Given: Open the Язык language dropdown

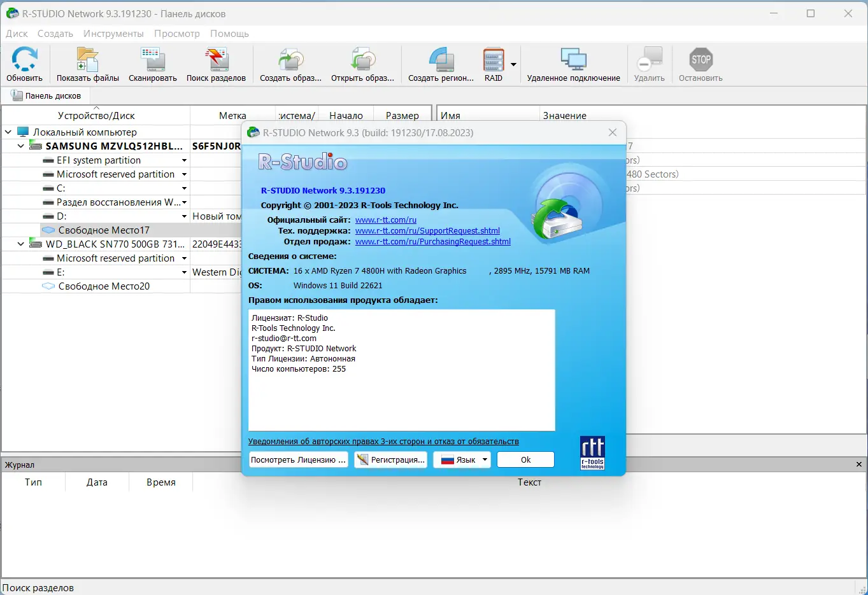Looking at the screenshot, I should click(462, 459).
